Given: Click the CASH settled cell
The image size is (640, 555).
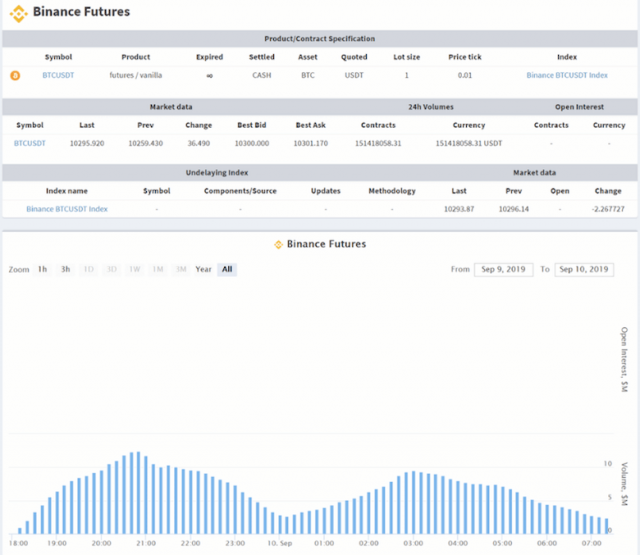Looking at the screenshot, I should tap(262, 75).
